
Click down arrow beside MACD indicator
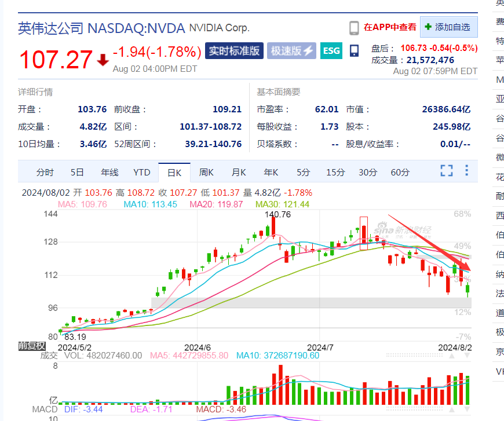pyautogui.click(x=467, y=409)
